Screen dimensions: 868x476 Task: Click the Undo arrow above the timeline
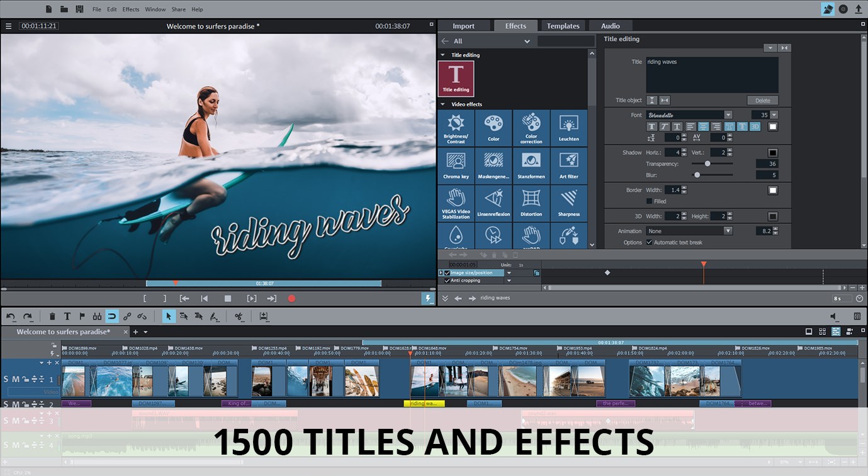[10, 316]
